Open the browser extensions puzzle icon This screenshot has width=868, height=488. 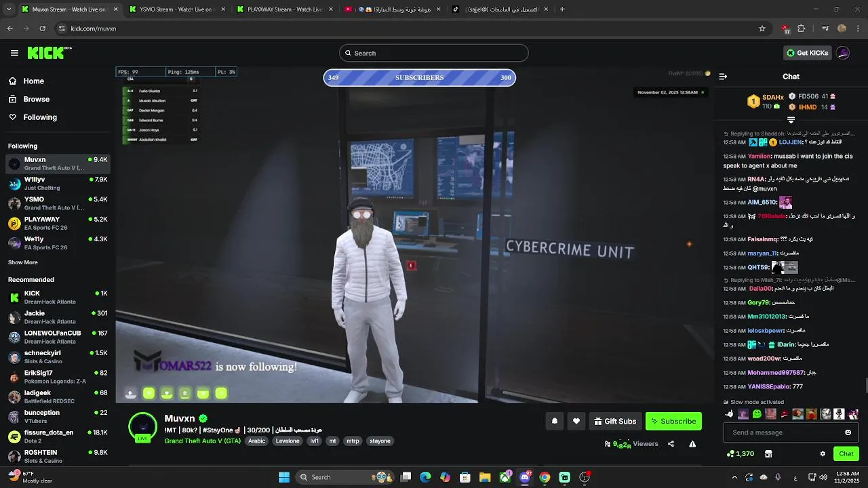click(802, 28)
